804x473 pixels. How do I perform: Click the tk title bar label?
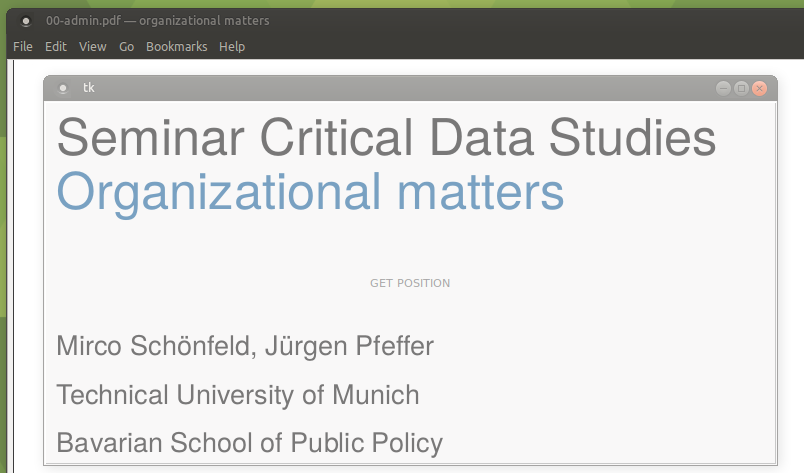pos(89,88)
